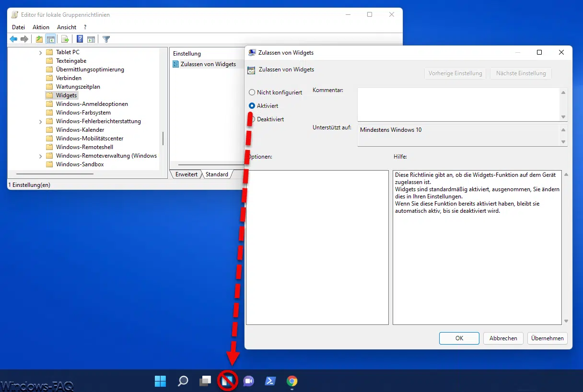Open Google Chrome from the taskbar

click(x=292, y=381)
